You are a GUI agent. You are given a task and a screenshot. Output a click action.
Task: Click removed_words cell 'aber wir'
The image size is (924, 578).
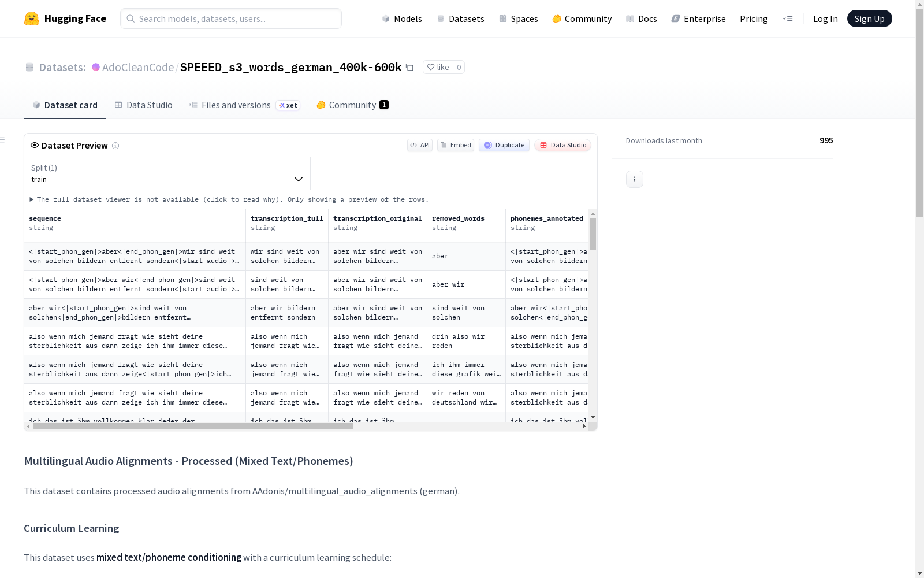tap(466, 284)
